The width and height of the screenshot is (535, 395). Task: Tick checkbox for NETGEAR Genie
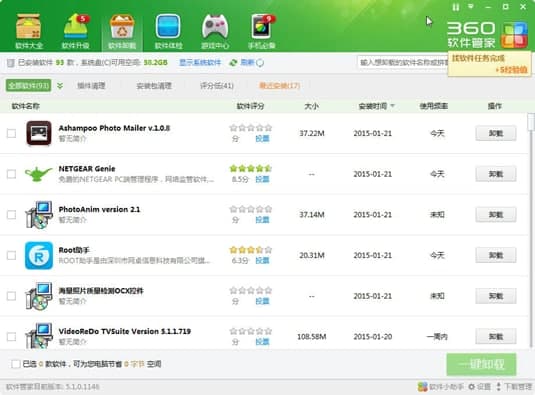11,174
